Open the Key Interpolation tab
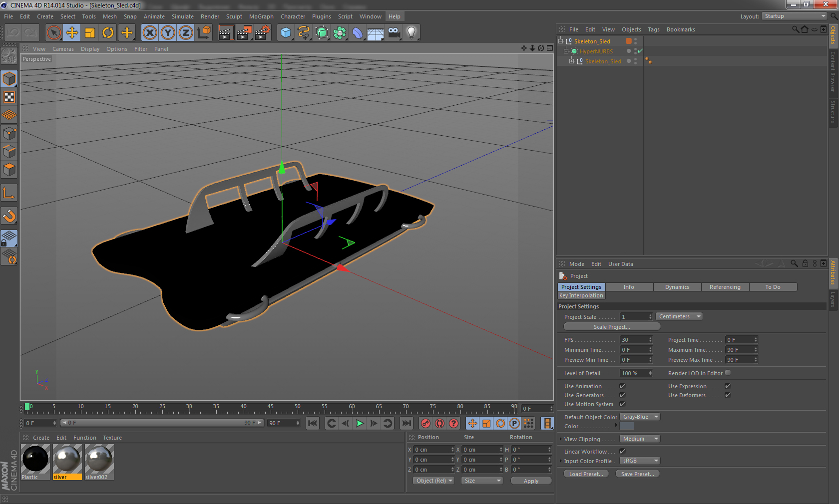The height and width of the screenshot is (504, 839). 581,295
